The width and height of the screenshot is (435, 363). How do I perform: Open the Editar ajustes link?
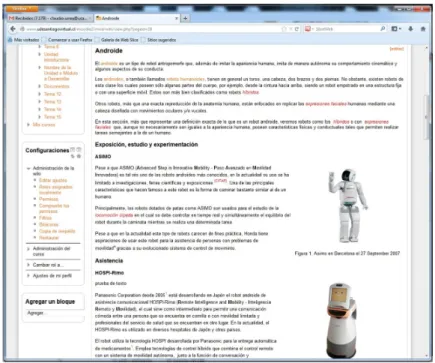[x=53, y=180]
